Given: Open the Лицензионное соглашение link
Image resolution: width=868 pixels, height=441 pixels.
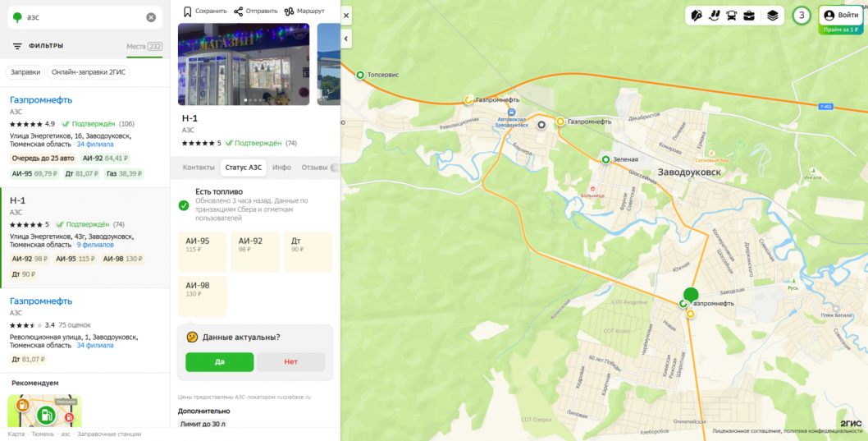Looking at the screenshot, I should pos(745,430).
